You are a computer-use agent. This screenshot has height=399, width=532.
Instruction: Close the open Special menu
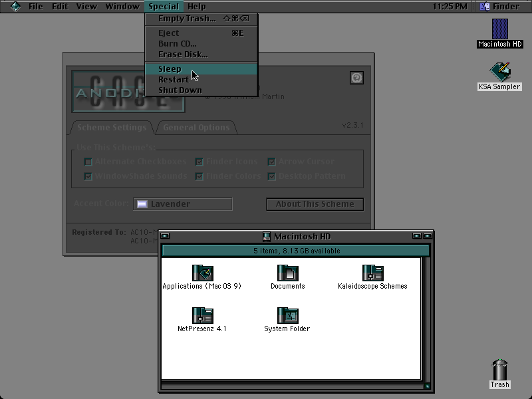tap(164, 7)
